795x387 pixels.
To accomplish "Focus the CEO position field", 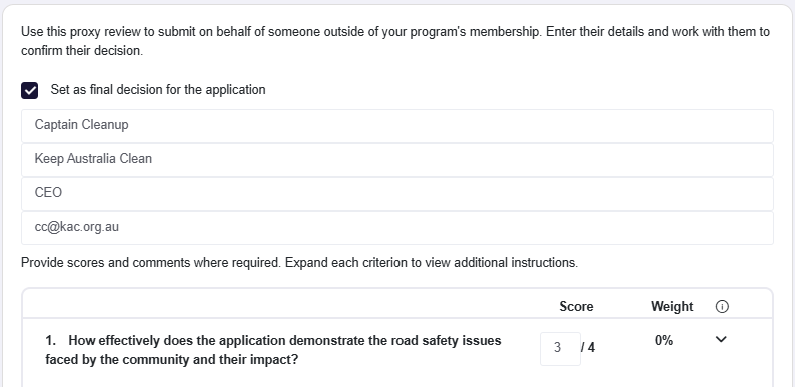I will tap(398, 194).
